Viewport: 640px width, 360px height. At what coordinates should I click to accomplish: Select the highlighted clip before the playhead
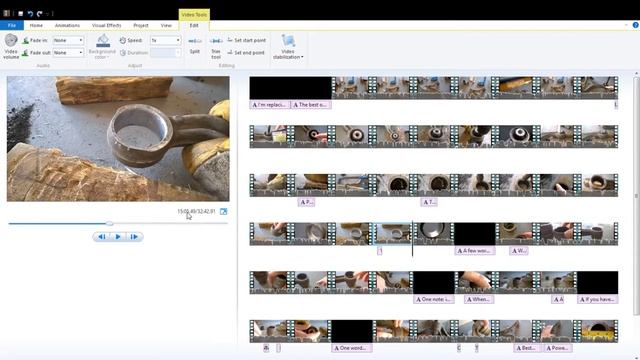(x=392, y=234)
